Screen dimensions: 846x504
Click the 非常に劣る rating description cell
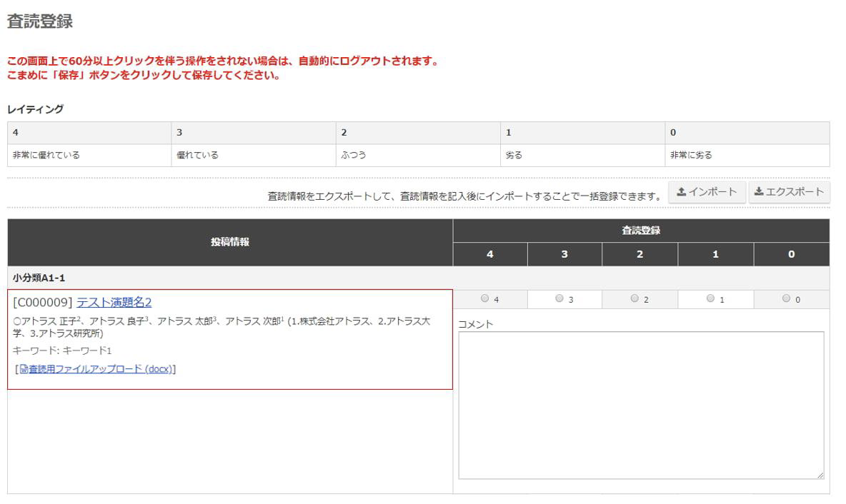click(x=691, y=155)
